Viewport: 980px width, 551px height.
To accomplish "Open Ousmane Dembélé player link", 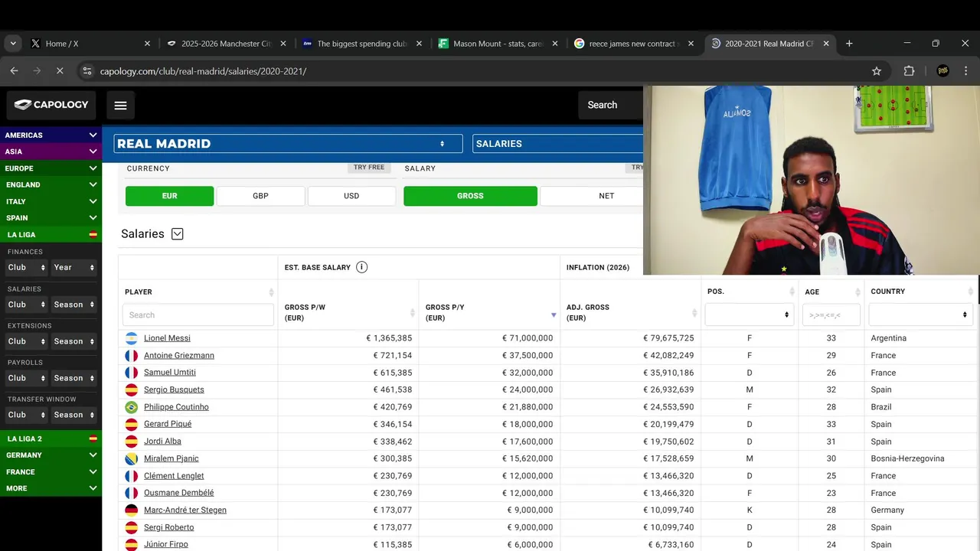I will (178, 493).
